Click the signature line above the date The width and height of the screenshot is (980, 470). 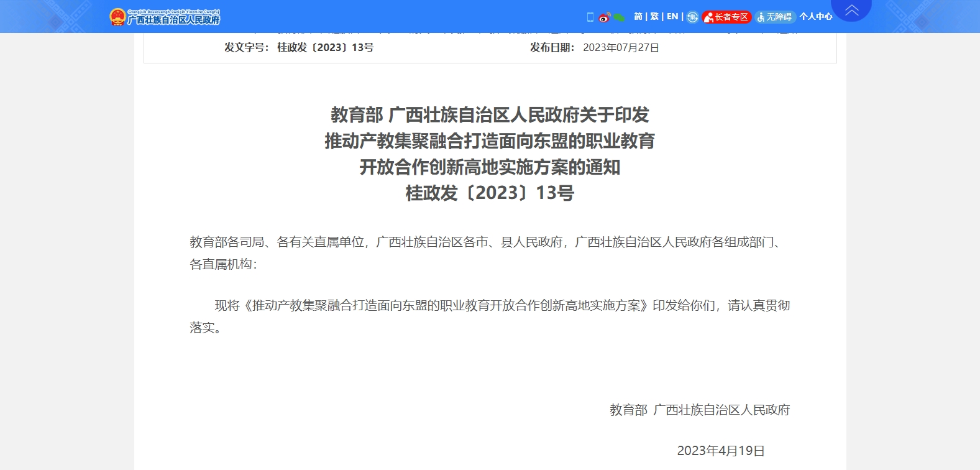[x=699, y=410]
